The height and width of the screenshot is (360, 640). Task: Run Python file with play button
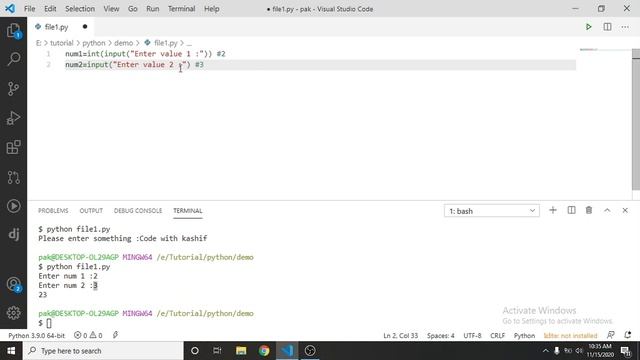589,27
